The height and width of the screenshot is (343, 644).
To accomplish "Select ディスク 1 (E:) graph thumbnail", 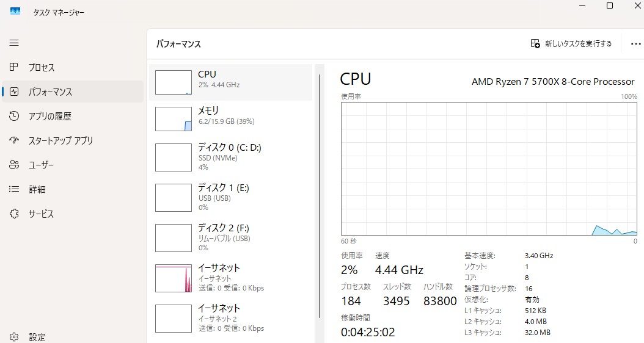I will [x=174, y=198].
